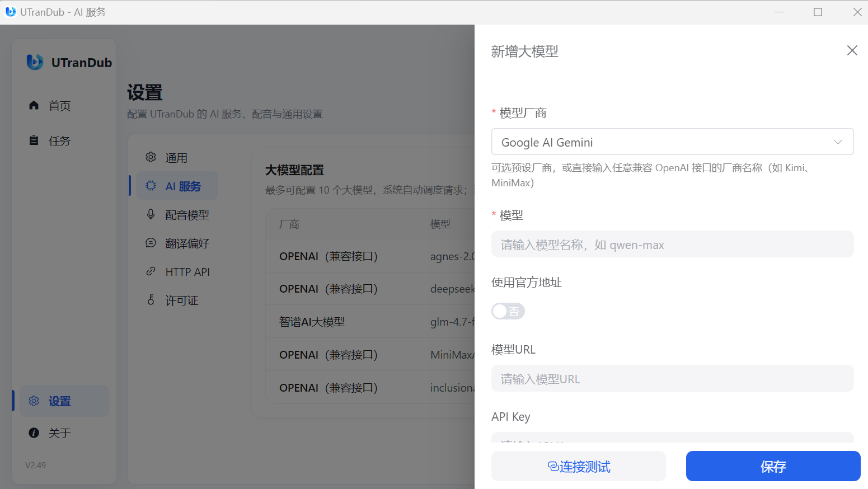Click the link icon beside HTTP API
868x489 pixels.
[x=151, y=271]
